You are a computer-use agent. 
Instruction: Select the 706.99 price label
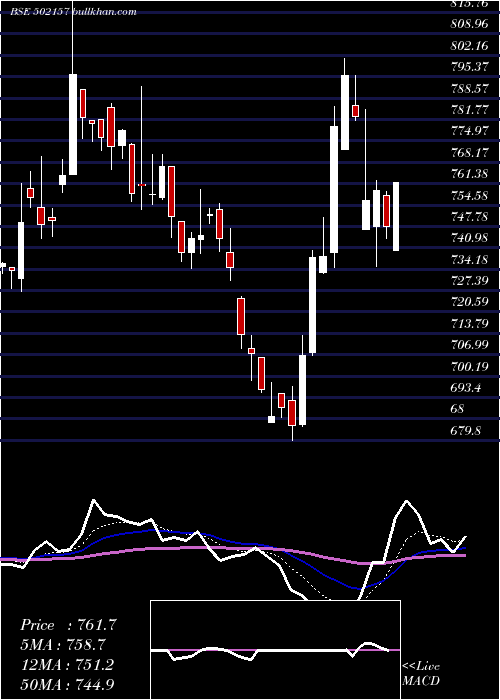pyautogui.click(x=469, y=345)
